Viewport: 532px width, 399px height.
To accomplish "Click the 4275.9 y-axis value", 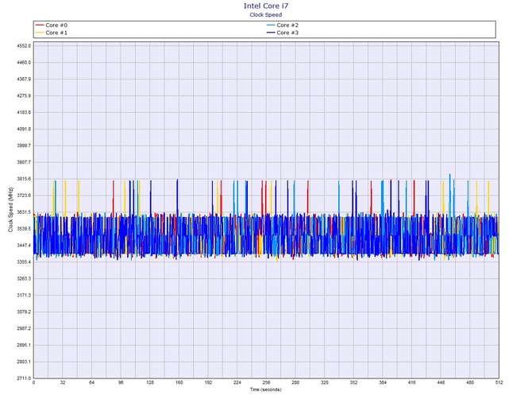I will tap(24, 95).
